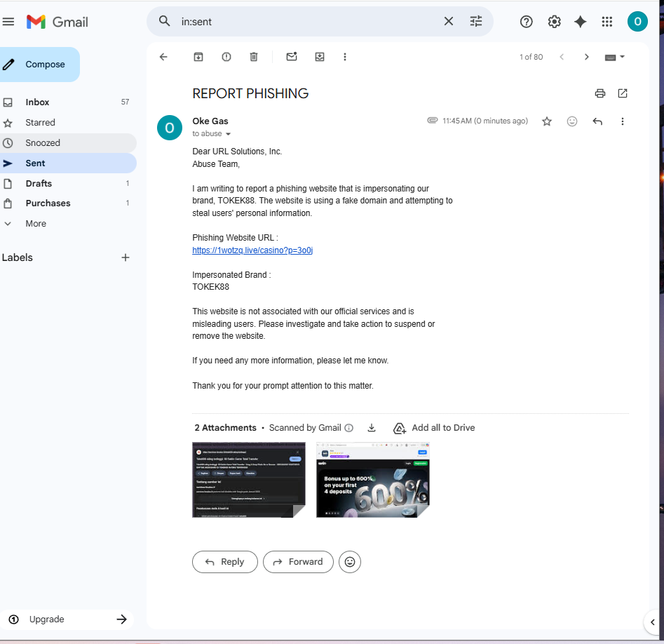Open the first dark screenshot attachment
Viewport: 664px width, 644px height.
click(x=249, y=480)
